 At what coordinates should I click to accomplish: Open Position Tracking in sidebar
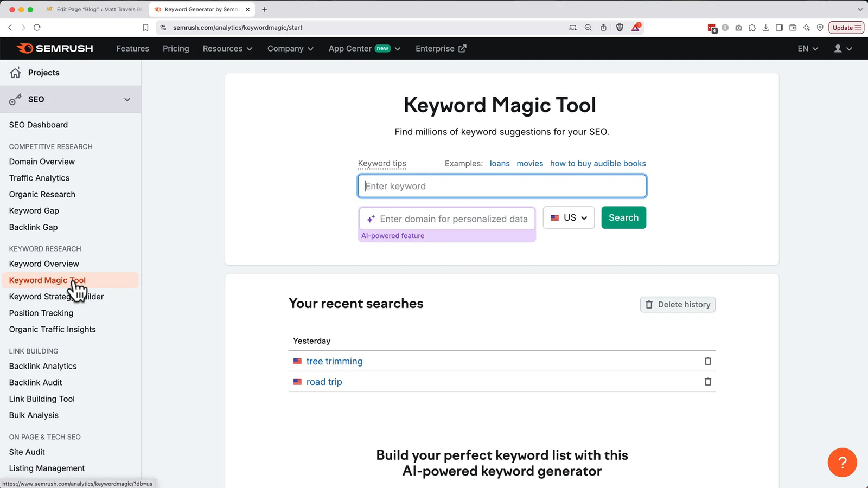pyautogui.click(x=41, y=313)
